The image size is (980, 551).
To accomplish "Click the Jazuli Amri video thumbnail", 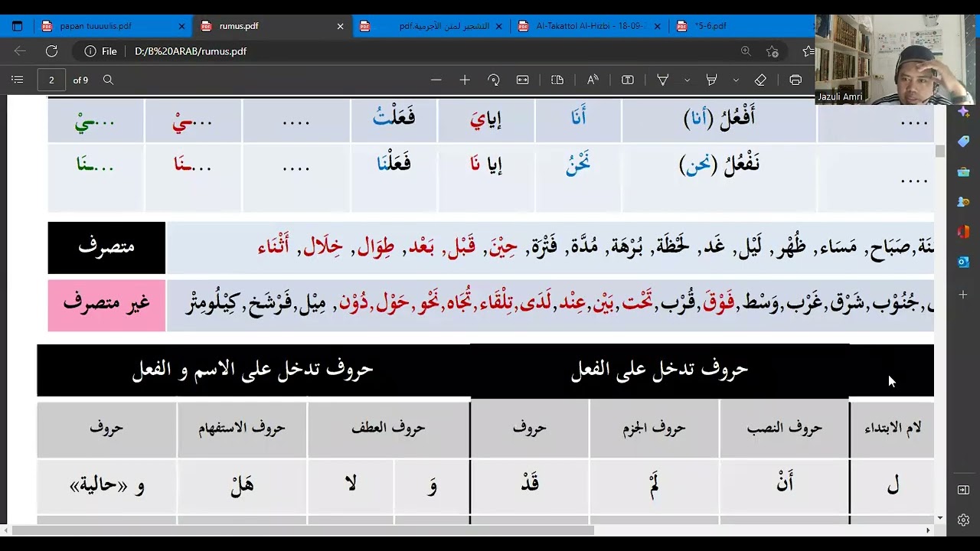I will tap(895, 59).
